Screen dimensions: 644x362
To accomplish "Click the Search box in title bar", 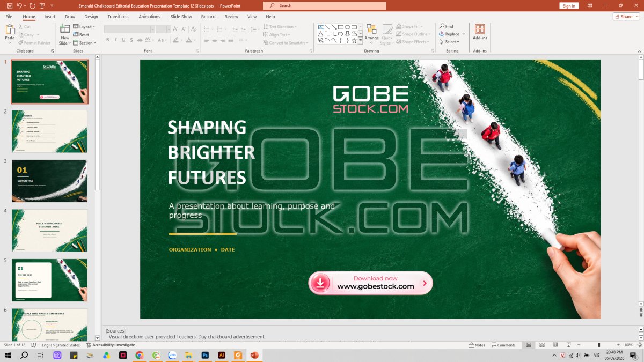I will click(x=325, y=5).
